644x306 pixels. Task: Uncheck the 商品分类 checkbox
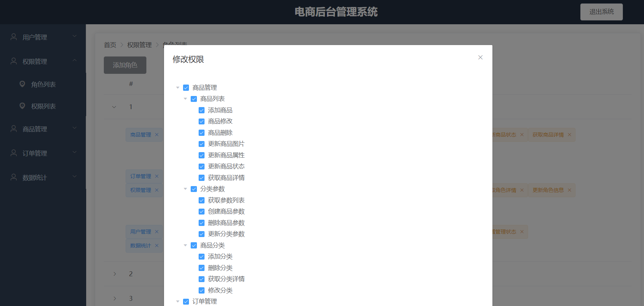[194, 245]
